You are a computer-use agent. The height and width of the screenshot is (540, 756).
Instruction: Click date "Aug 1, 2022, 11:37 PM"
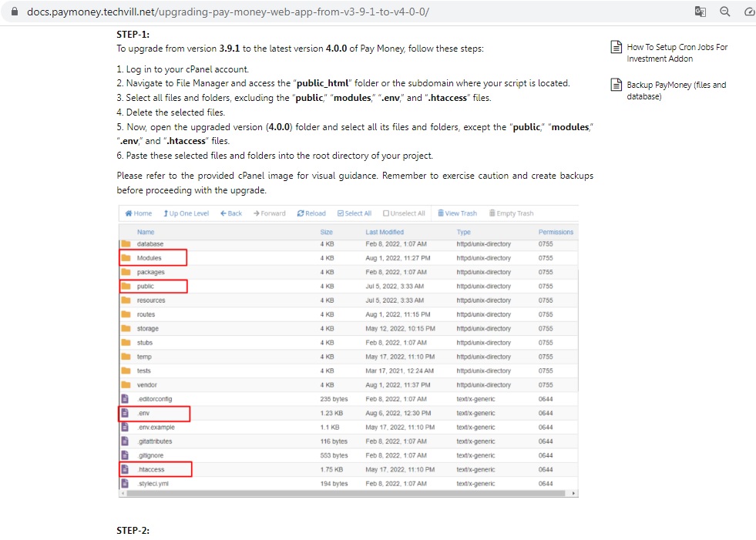click(x=398, y=384)
